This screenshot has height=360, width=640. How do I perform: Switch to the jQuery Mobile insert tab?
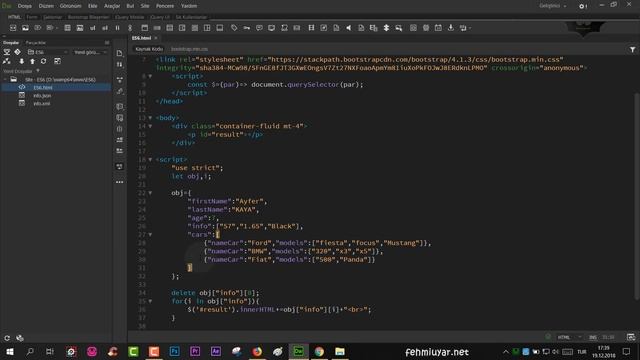pos(130,17)
